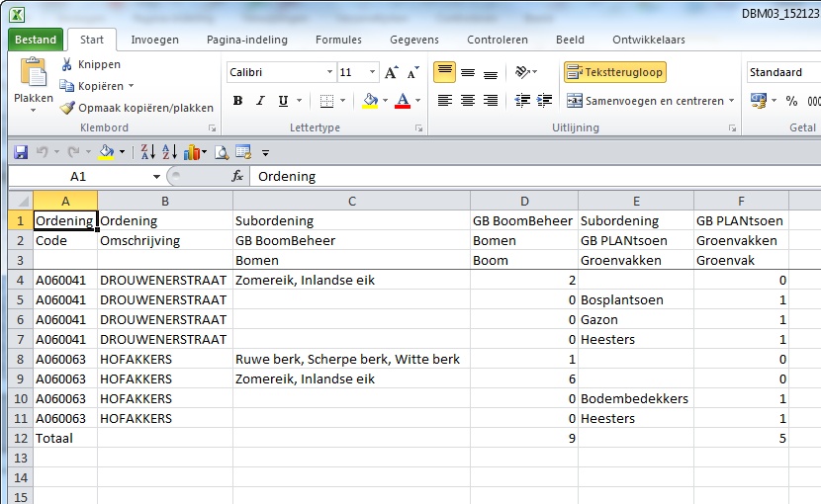The image size is (821, 504).
Task: Open the Name Box dropdown arrow
Action: pos(156,177)
